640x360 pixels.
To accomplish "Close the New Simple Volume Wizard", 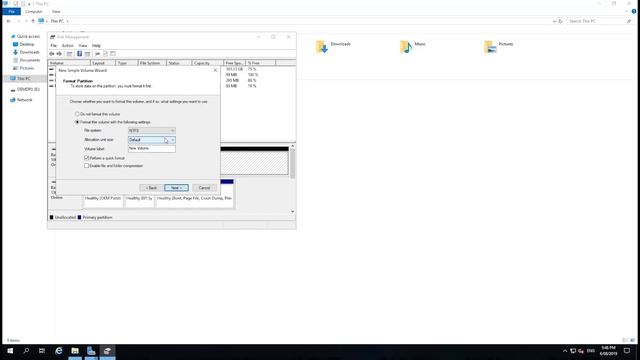I will click(216, 70).
